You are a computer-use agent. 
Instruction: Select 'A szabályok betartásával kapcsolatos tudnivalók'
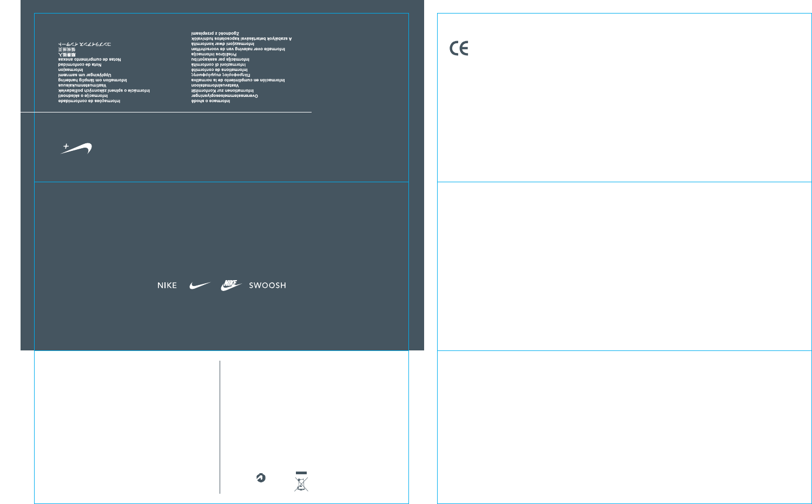click(x=241, y=38)
